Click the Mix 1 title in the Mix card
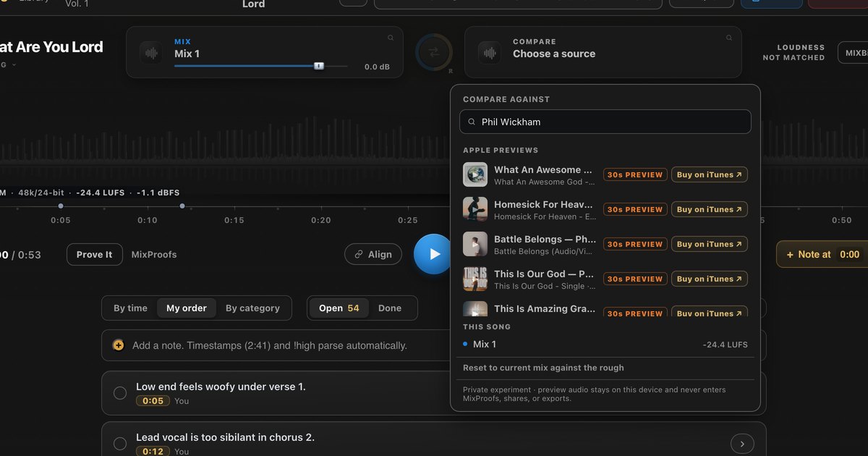This screenshot has height=456, width=868. pos(187,54)
